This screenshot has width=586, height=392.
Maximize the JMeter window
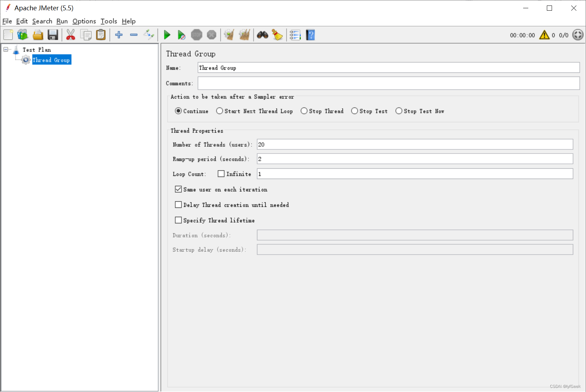549,8
